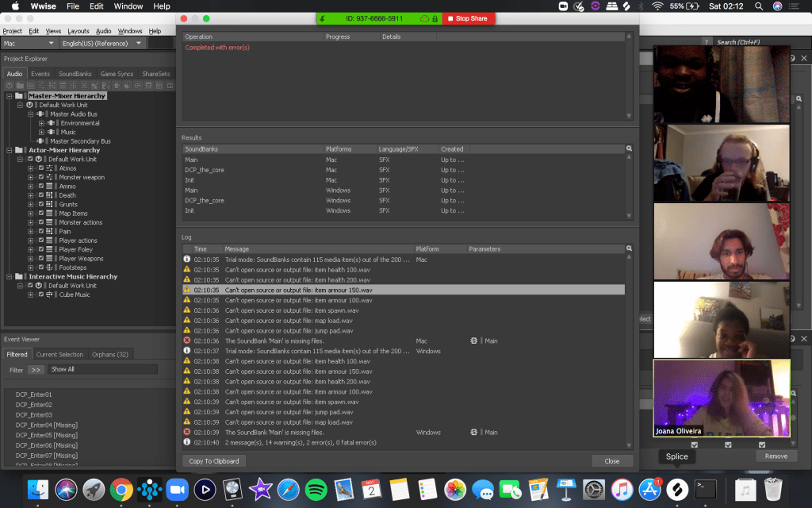Toggle the Grunts checkbox in Actor-Mixer
Image resolution: width=812 pixels, height=508 pixels.
click(40, 204)
